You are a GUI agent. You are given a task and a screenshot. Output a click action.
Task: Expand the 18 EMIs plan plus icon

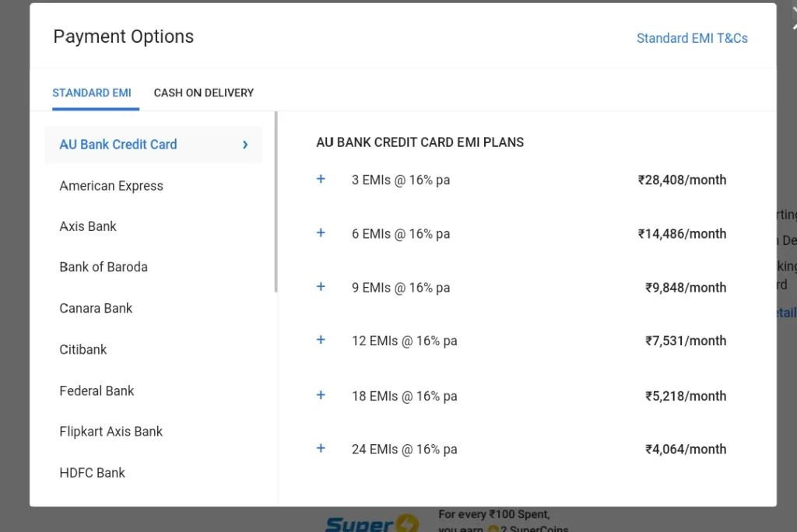point(321,395)
